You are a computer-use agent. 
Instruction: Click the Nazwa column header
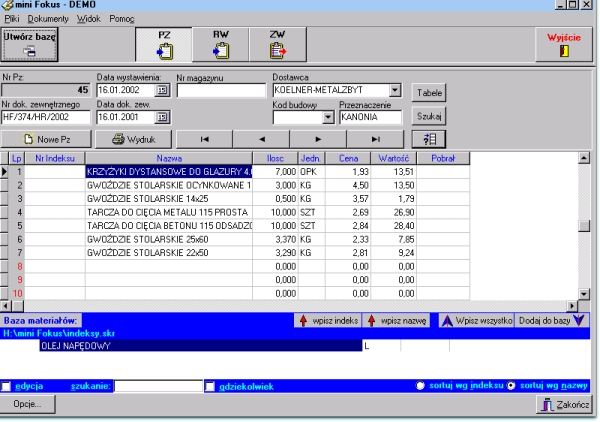[x=169, y=158]
